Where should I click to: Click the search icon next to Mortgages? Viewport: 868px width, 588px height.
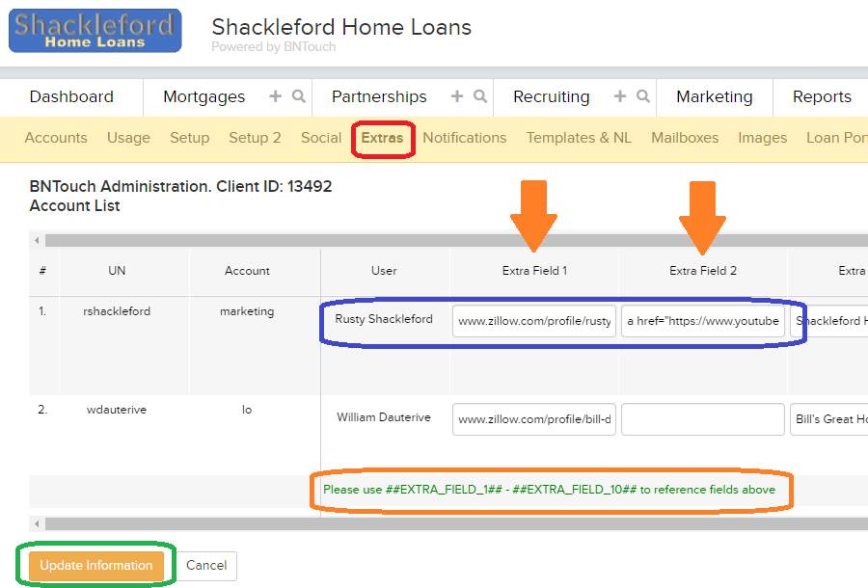point(299,96)
